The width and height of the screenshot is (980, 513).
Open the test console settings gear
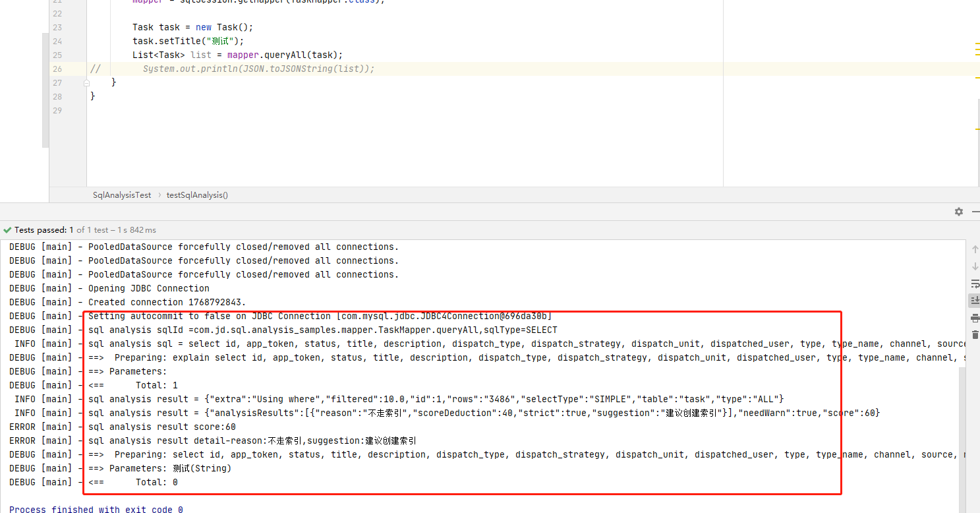959,212
